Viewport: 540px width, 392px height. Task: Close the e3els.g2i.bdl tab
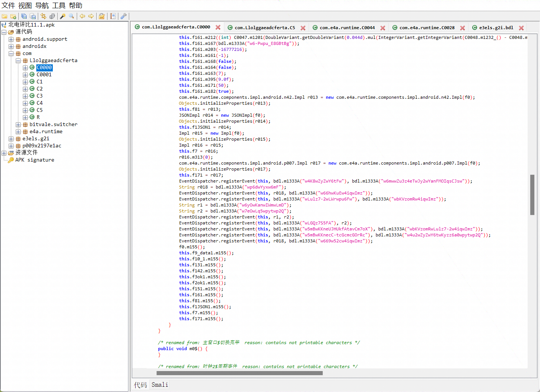[521, 28]
